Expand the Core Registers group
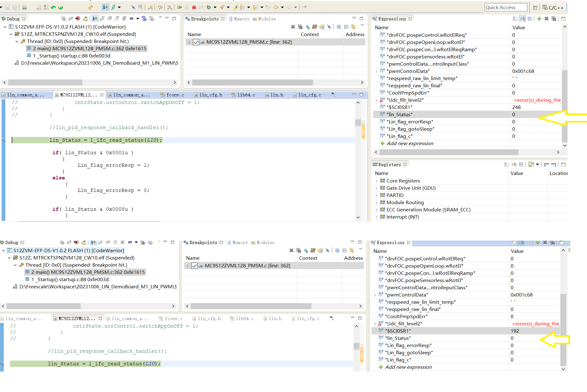587x392 pixels. 376,181
